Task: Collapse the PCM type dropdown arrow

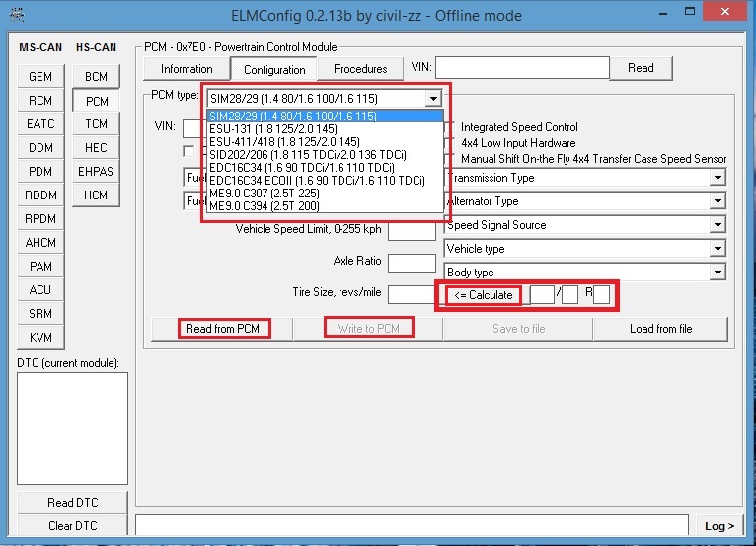Action: pyautogui.click(x=432, y=99)
